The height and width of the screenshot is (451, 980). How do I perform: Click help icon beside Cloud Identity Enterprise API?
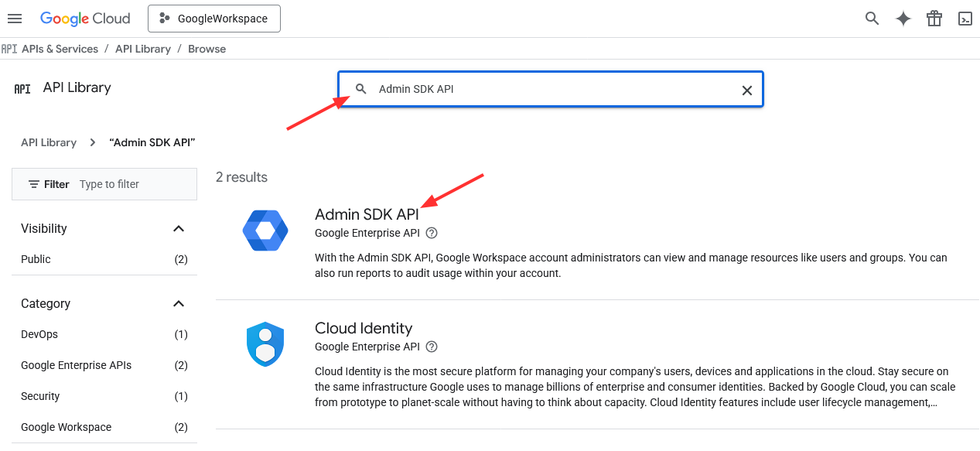[432, 347]
